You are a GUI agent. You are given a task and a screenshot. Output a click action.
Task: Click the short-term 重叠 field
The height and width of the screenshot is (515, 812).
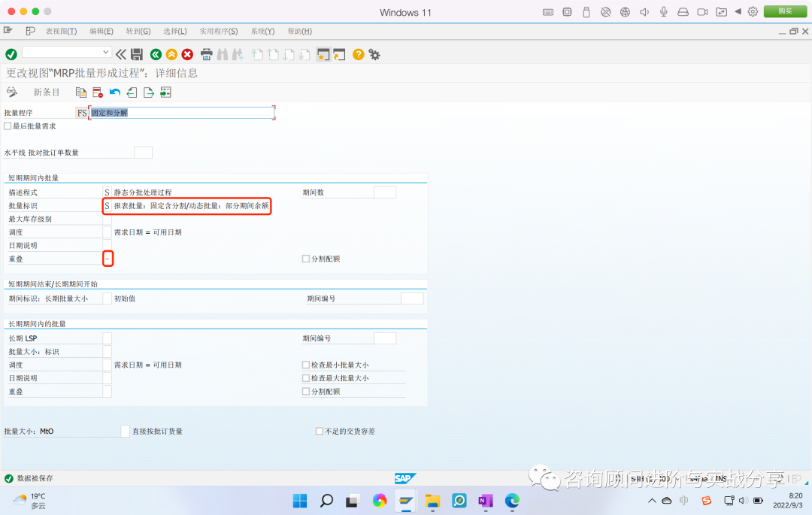[x=108, y=259]
